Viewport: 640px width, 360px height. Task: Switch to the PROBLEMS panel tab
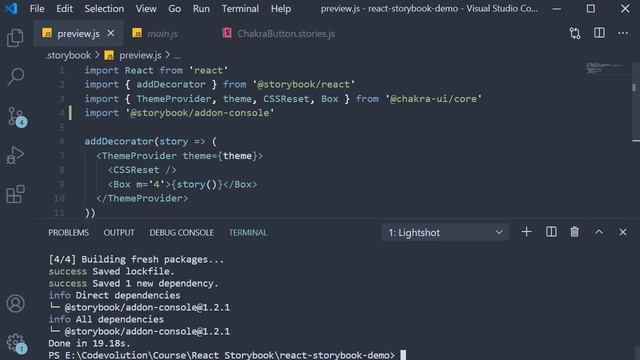(69, 233)
